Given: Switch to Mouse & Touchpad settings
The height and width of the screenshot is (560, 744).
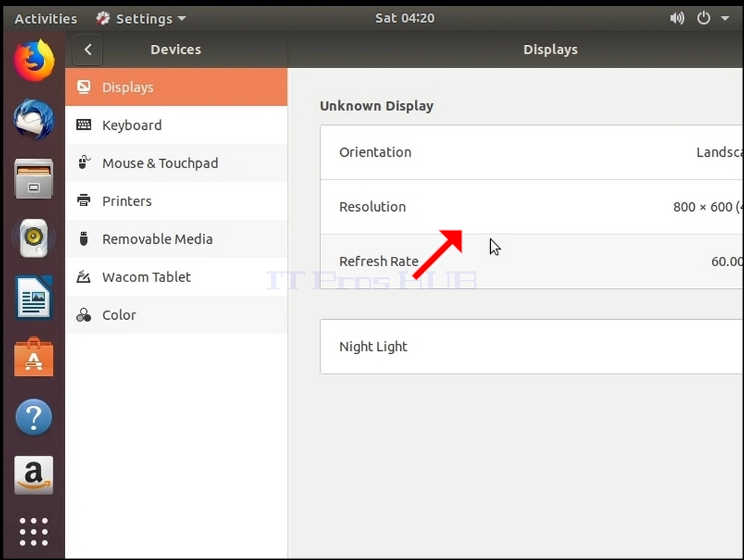Looking at the screenshot, I should click(x=176, y=162).
